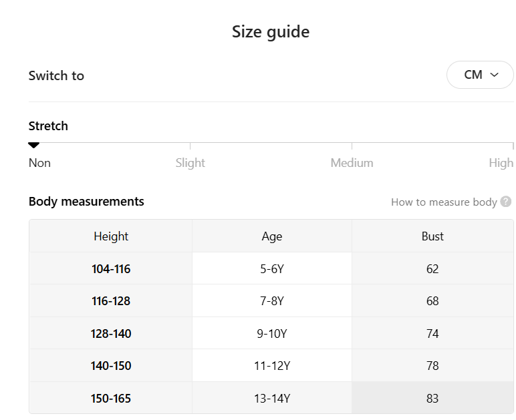
Task: Select the 150-165 height row
Action: point(111,399)
